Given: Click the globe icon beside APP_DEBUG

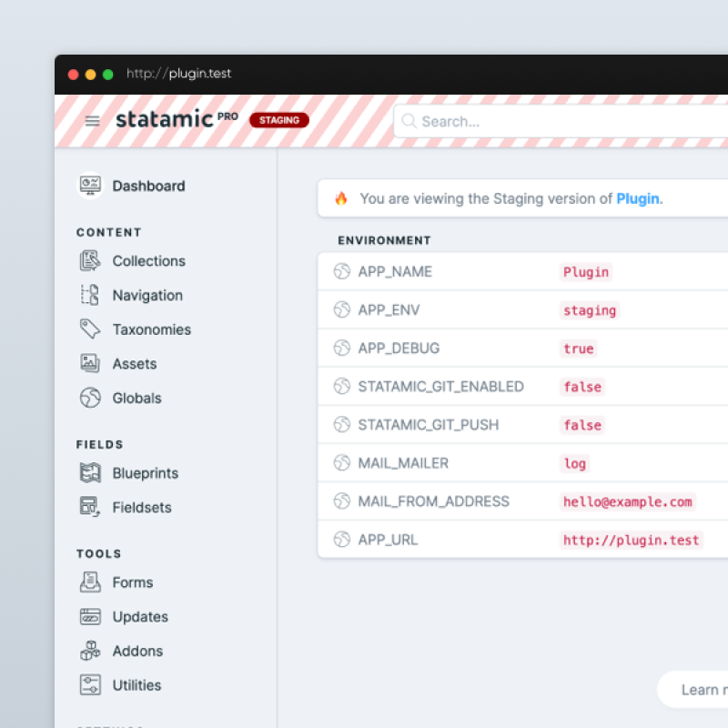Looking at the screenshot, I should [x=342, y=348].
